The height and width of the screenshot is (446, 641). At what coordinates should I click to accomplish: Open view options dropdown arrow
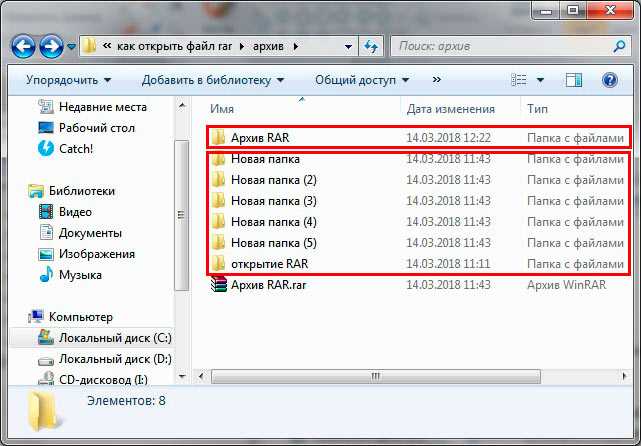pos(540,80)
